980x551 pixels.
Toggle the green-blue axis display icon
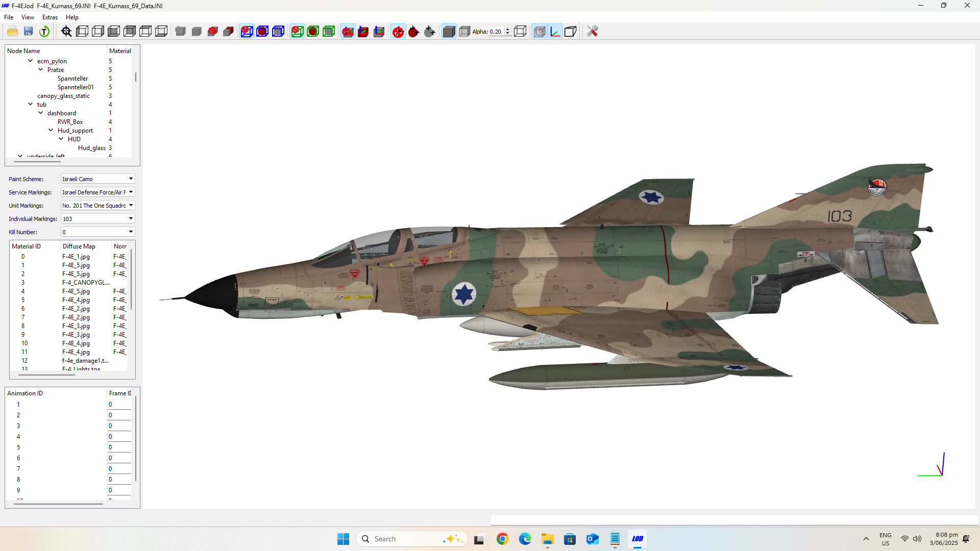(555, 32)
